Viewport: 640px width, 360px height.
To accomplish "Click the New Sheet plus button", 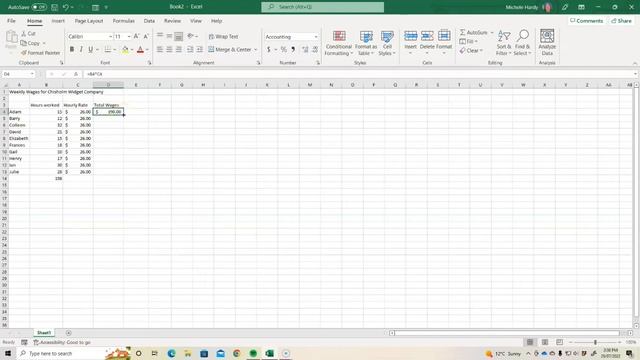I will tap(69, 333).
